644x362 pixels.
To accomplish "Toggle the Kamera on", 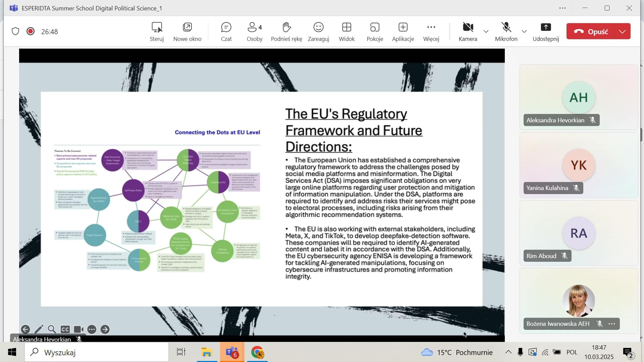I will 468,32.
